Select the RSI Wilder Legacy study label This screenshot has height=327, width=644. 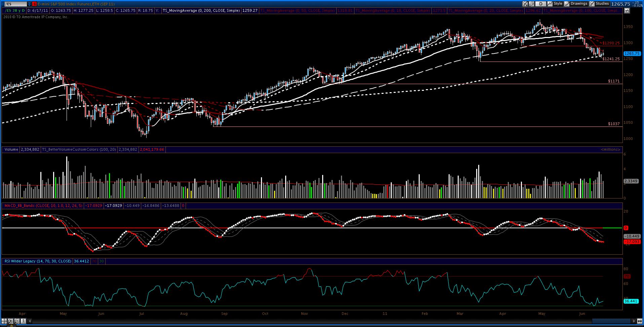click(x=37, y=261)
